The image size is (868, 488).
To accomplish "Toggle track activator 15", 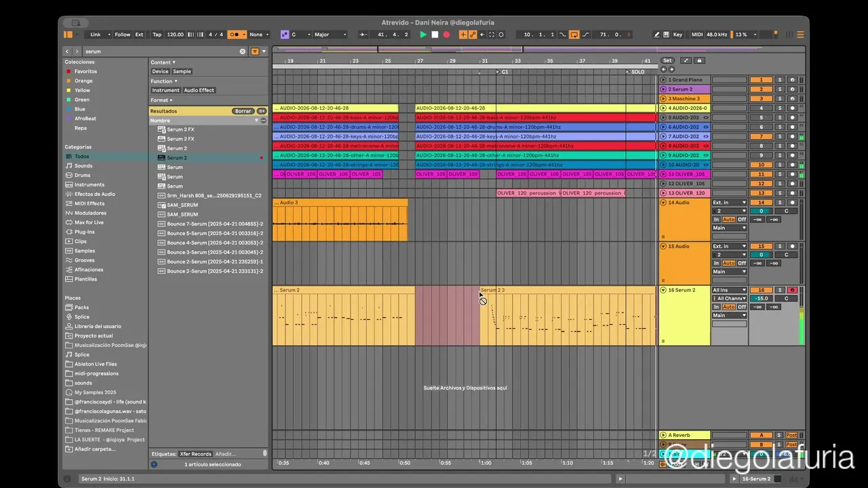I will tap(762, 247).
